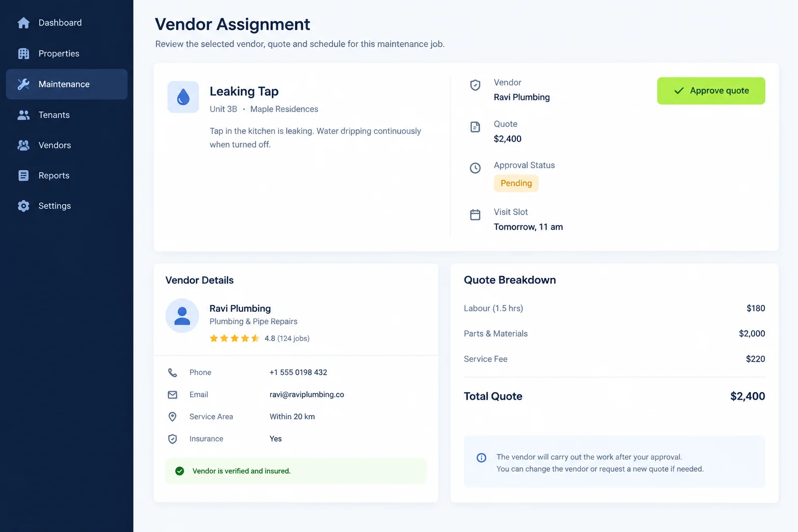Click the calendar icon beside Visit Slot
The width and height of the screenshot is (798, 532).
tap(475, 215)
